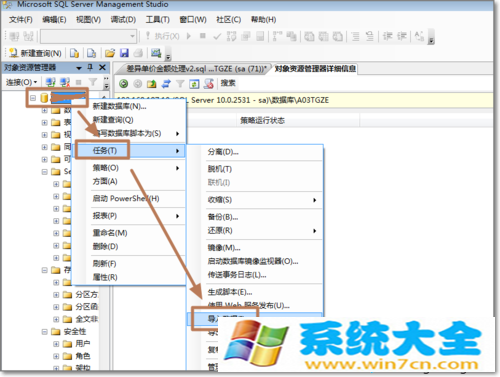Click the up-folder icon in details toolbar
Image resolution: width=500 pixels, height=377 pixels.
click(152, 84)
